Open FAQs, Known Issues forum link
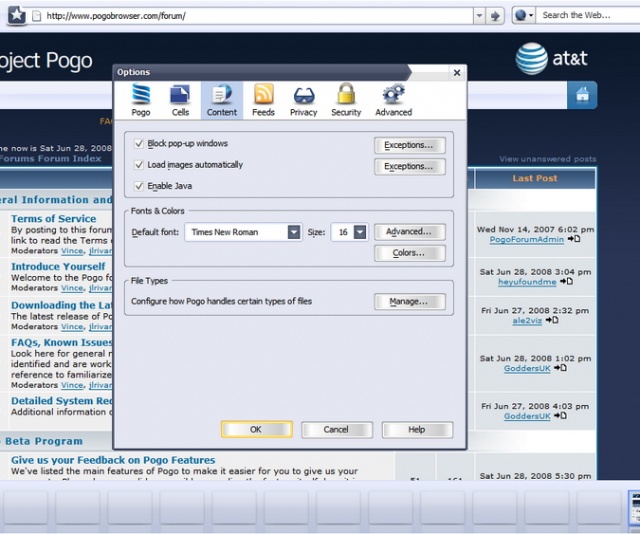640x534 pixels. pyautogui.click(x=62, y=343)
